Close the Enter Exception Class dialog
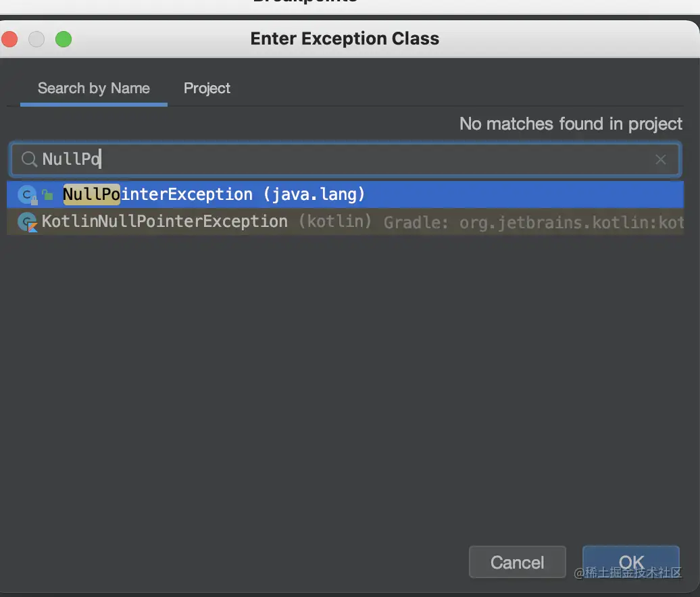The height and width of the screenshot is (597, 700). tap(9, 39)
